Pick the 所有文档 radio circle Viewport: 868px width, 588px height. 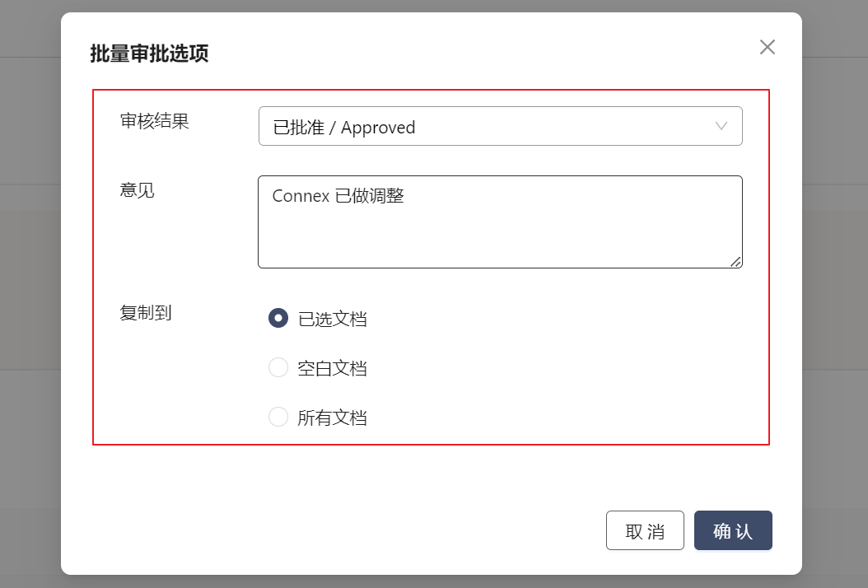coord(278,417)
